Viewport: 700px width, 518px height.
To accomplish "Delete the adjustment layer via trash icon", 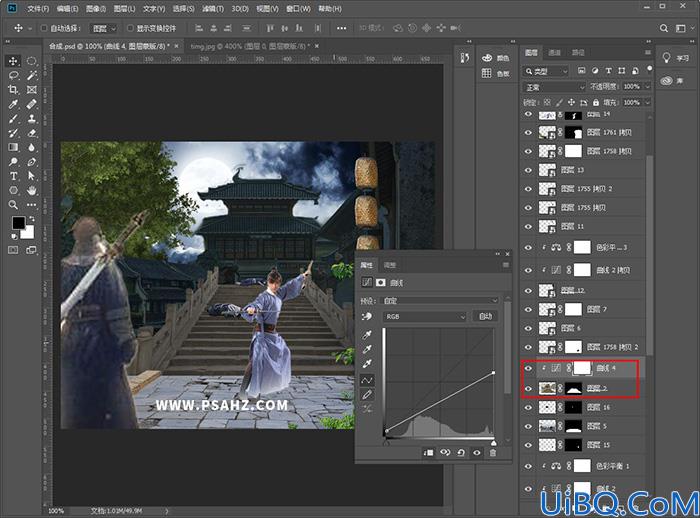I will click(493, 453).
